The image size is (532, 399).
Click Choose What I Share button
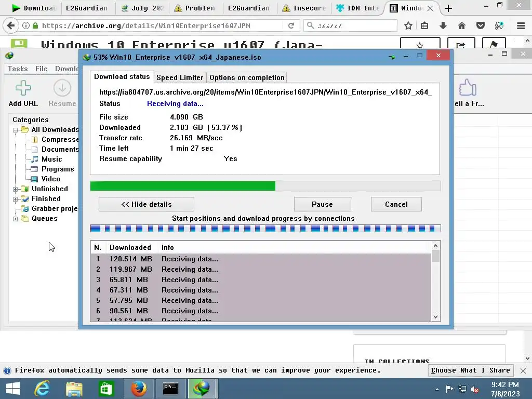tap(470, 370)
